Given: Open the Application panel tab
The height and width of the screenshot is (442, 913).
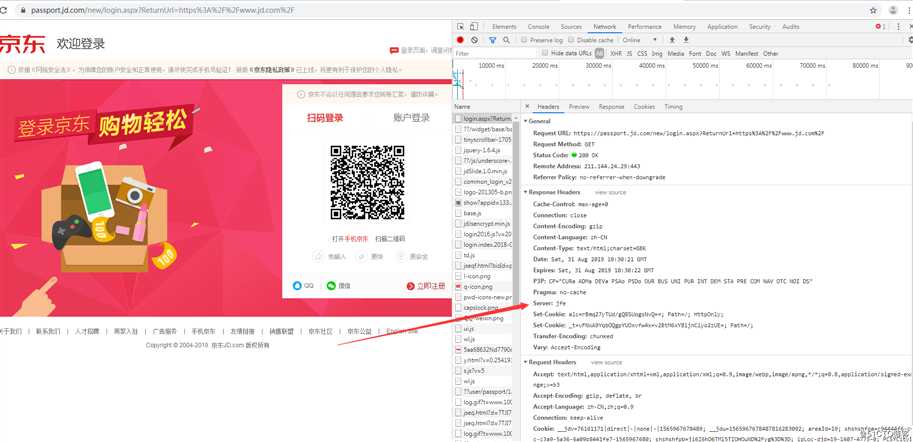Looking at the screenshot, I should click(x=722, y=27).
